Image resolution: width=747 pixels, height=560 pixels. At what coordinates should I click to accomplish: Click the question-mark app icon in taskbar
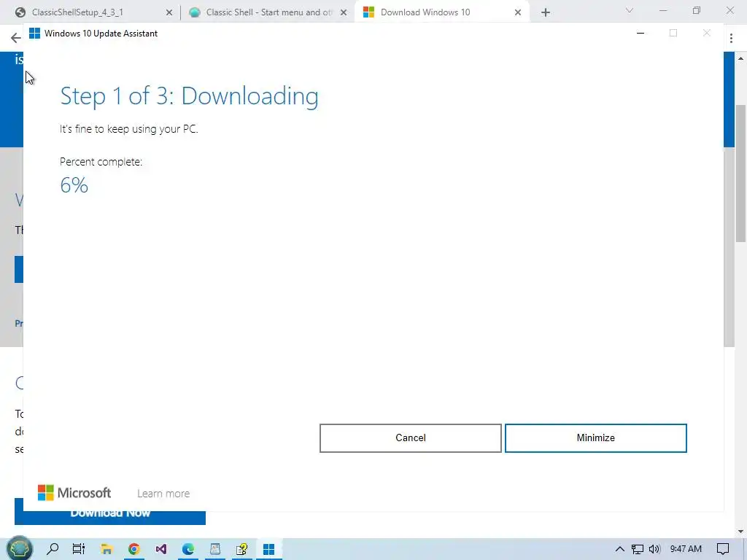[x=242, y=549]
